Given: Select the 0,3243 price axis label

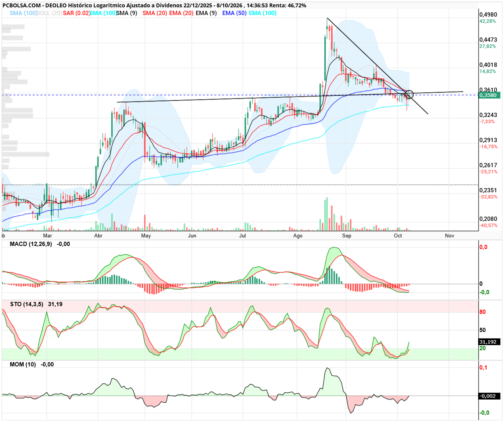Looking at the screenshot, I should point(488,115).
